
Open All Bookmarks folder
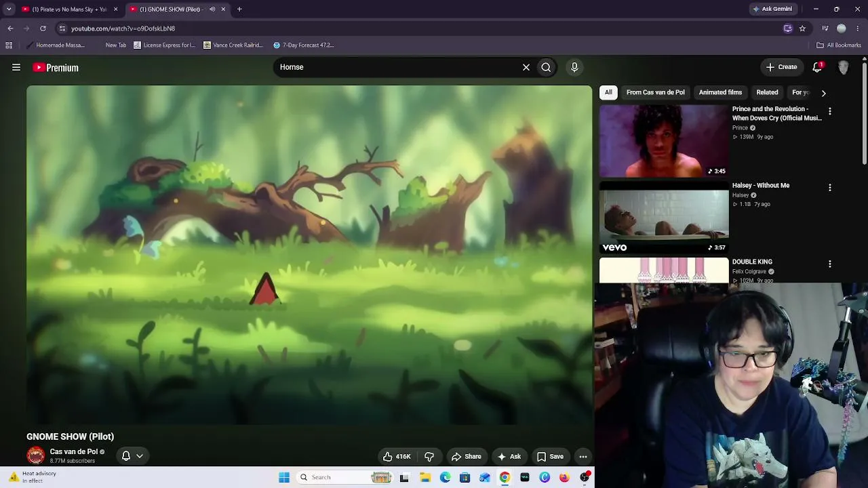click(x=839, y=45)
